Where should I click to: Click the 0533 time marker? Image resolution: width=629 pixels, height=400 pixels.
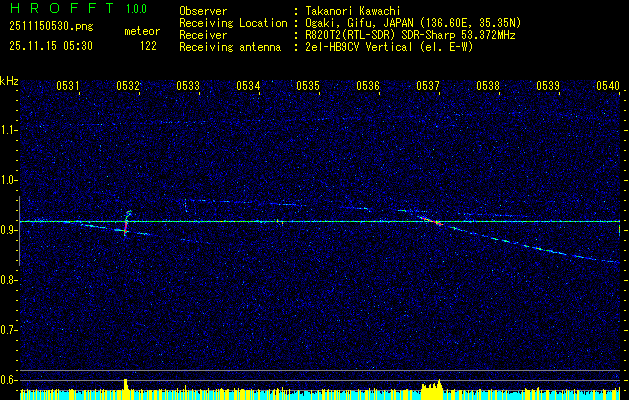click(188, 86)
